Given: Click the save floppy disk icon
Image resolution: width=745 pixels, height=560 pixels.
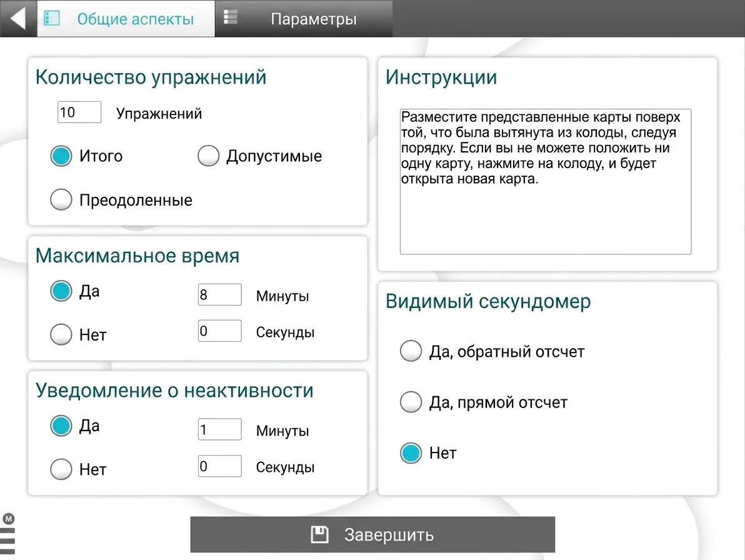Looking at the screenshot, I should (320, 534).
